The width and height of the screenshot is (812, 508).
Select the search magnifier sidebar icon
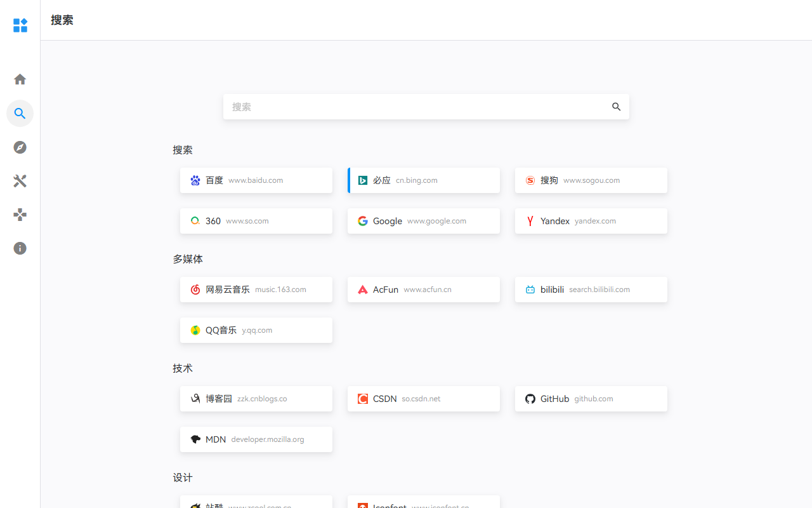coord(20,114)
